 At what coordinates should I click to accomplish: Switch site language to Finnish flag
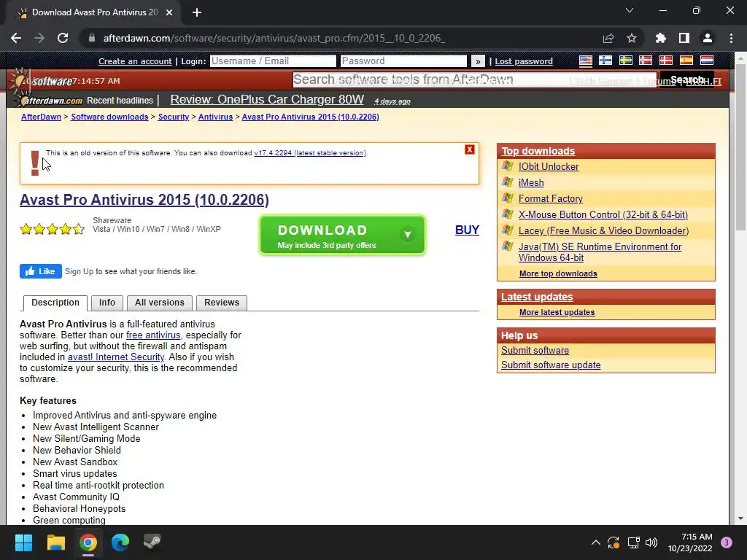click(x=605, y=61)
